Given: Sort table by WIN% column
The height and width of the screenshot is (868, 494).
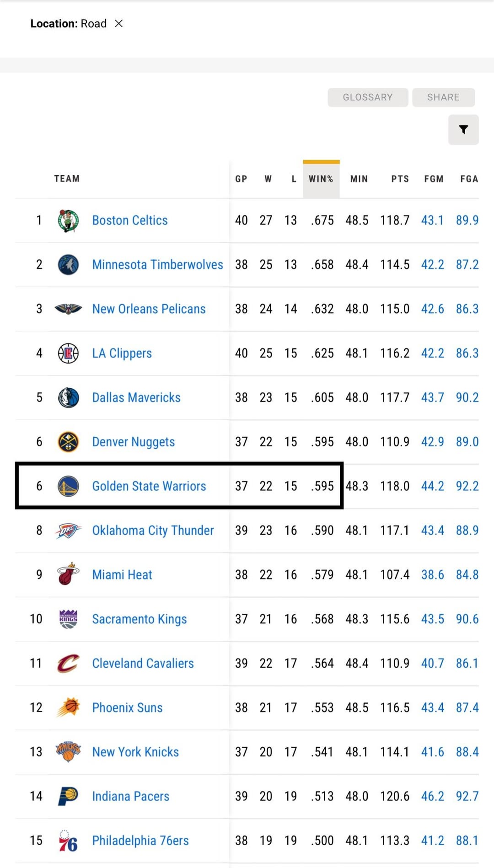Looking at the screenshot, I should coord(321,179).
